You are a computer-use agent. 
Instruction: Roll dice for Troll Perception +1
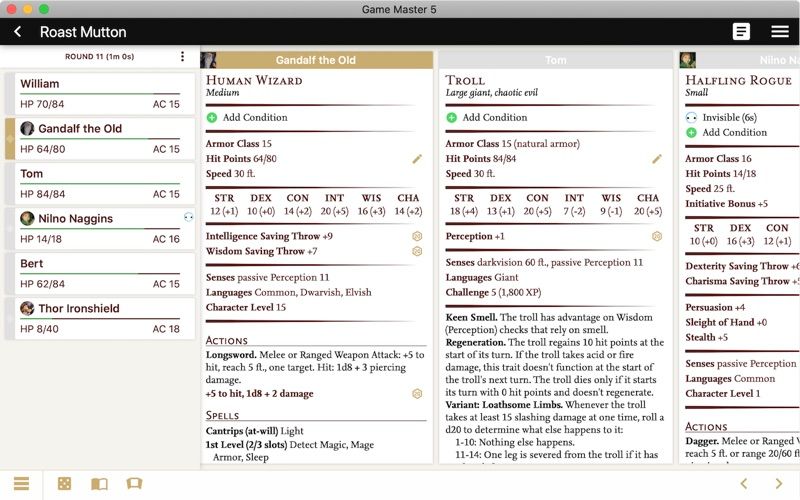click(657, 236)
